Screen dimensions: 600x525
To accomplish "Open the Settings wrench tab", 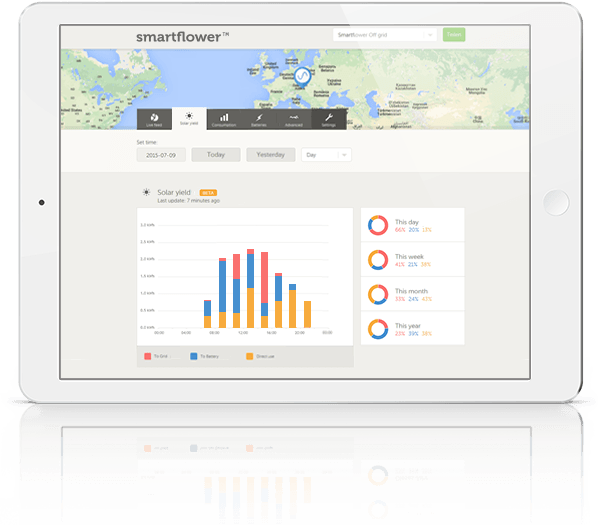I will (329, 119).
